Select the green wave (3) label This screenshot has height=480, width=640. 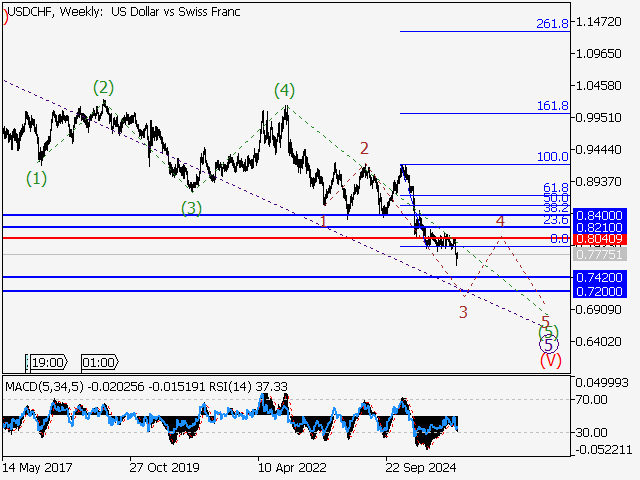(x=192, y=208)
